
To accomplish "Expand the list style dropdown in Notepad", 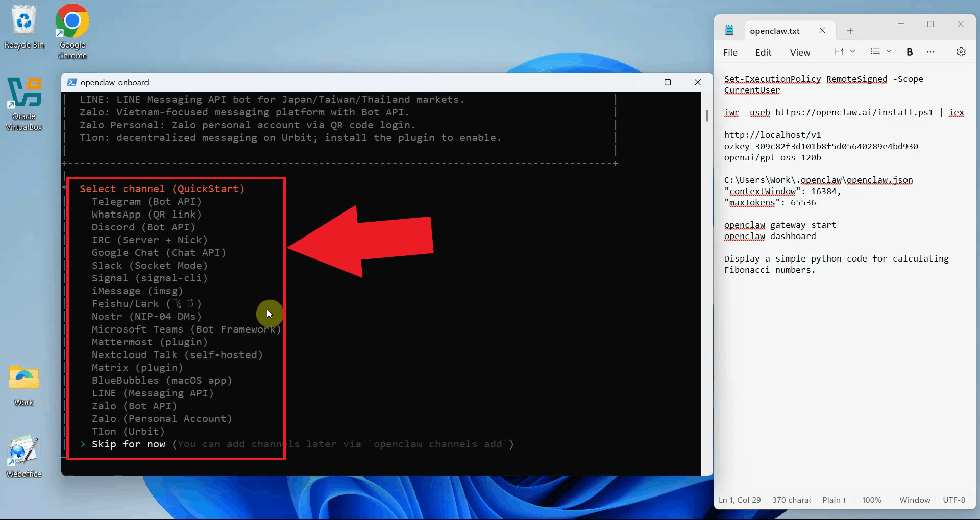I will [x=880, y=52].
